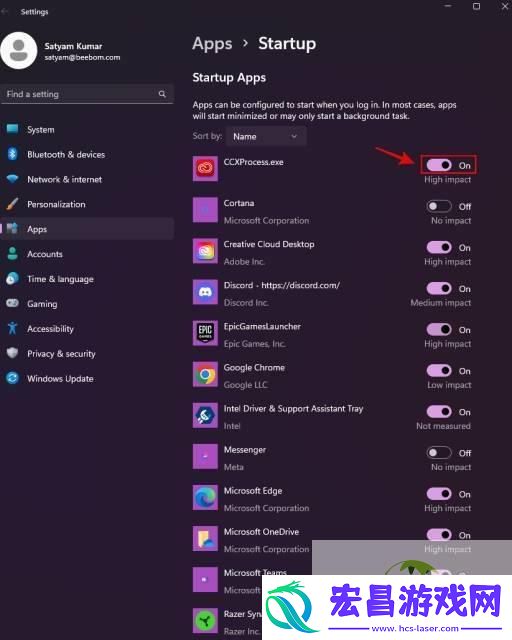The height and width of the screenshot is (640, 512).
Task: Click the System monitor icon
Action: (12, 129)
